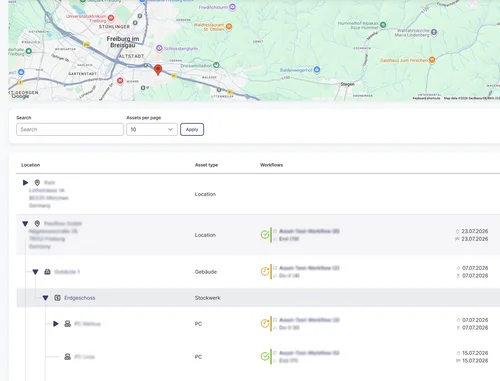Collapse the Erdgeschoss floor row

(x=45, y=298)
